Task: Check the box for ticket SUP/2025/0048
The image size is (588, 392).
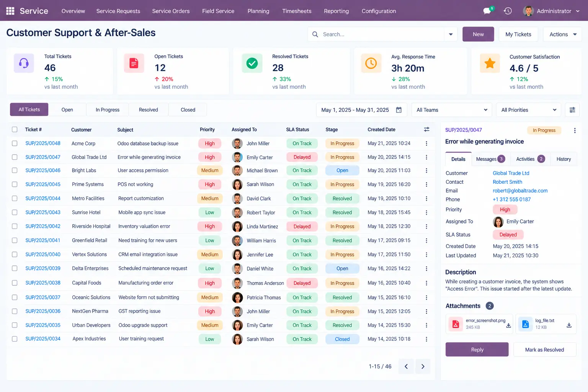Action: point(15,144)
